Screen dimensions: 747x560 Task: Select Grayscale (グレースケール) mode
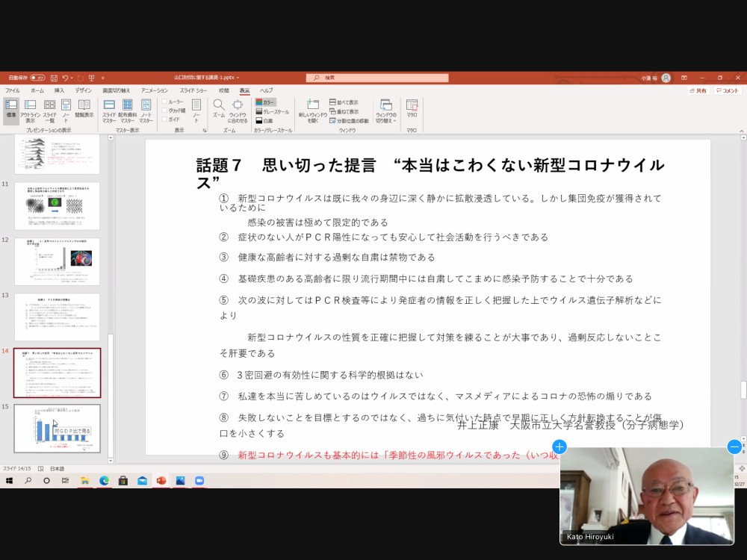click(273, 111)
